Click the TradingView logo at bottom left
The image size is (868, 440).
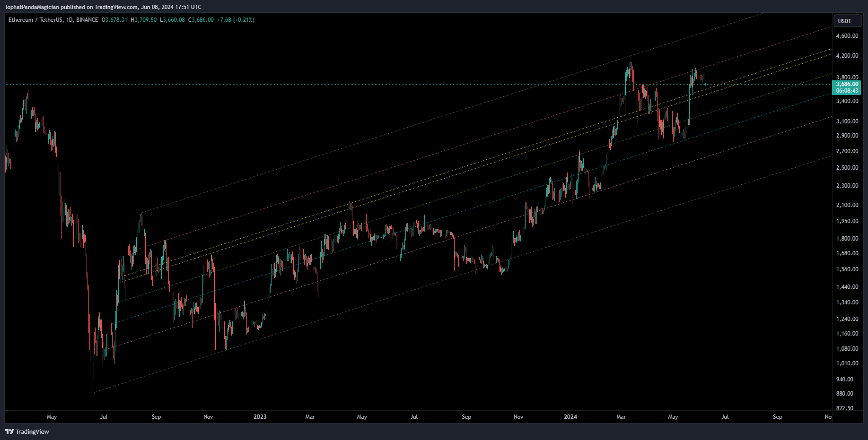(x=27, y=431)
